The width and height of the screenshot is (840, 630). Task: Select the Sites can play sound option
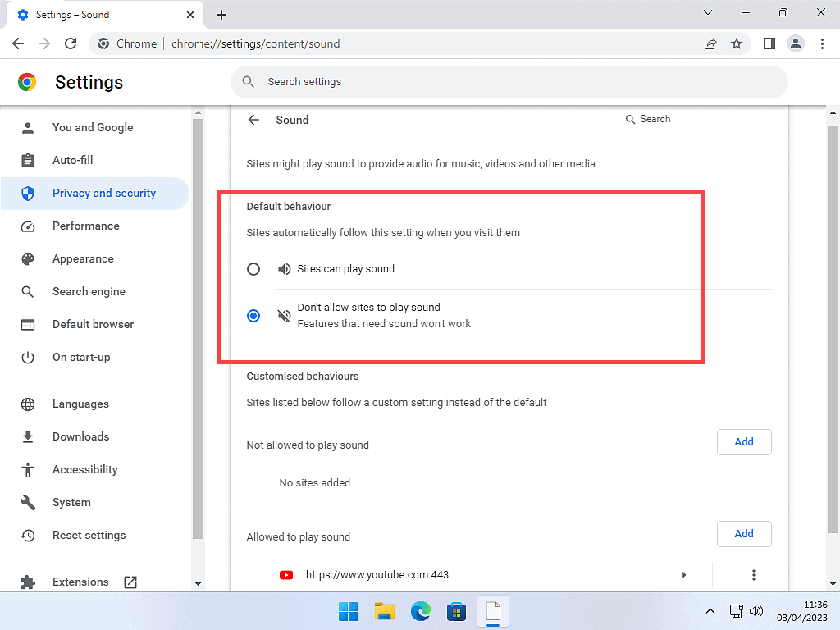[x=253, y=269]
